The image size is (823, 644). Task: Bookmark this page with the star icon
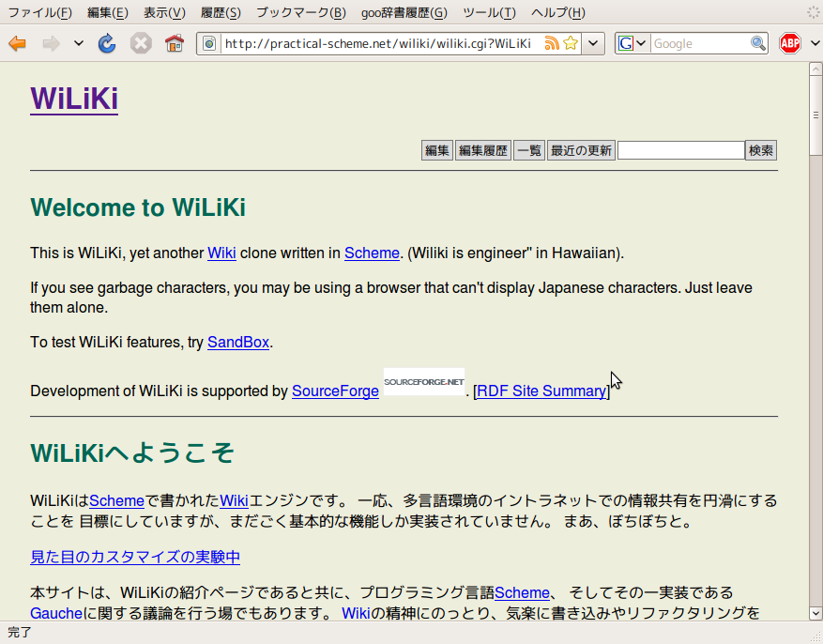pos(571,43)
